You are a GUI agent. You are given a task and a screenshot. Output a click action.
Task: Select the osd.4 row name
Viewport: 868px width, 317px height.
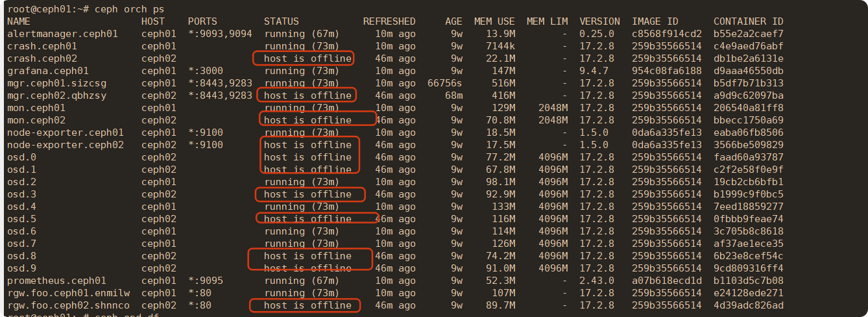[21, 207]
